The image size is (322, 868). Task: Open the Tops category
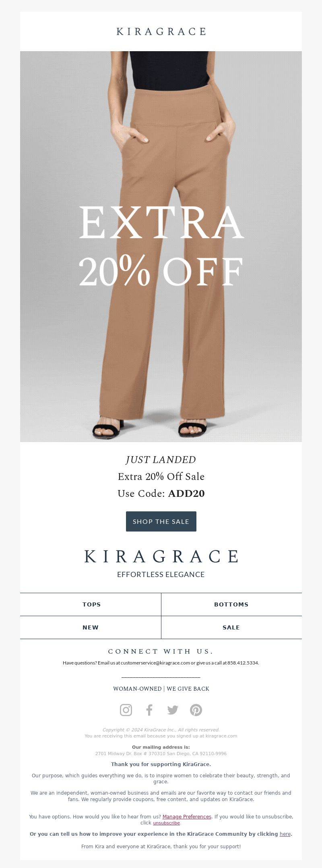91,604
